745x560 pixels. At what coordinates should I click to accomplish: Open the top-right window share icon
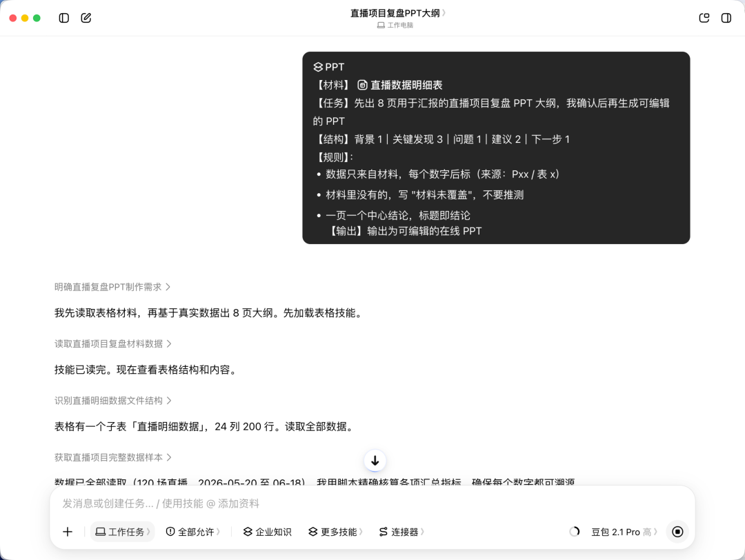(704, 18)
